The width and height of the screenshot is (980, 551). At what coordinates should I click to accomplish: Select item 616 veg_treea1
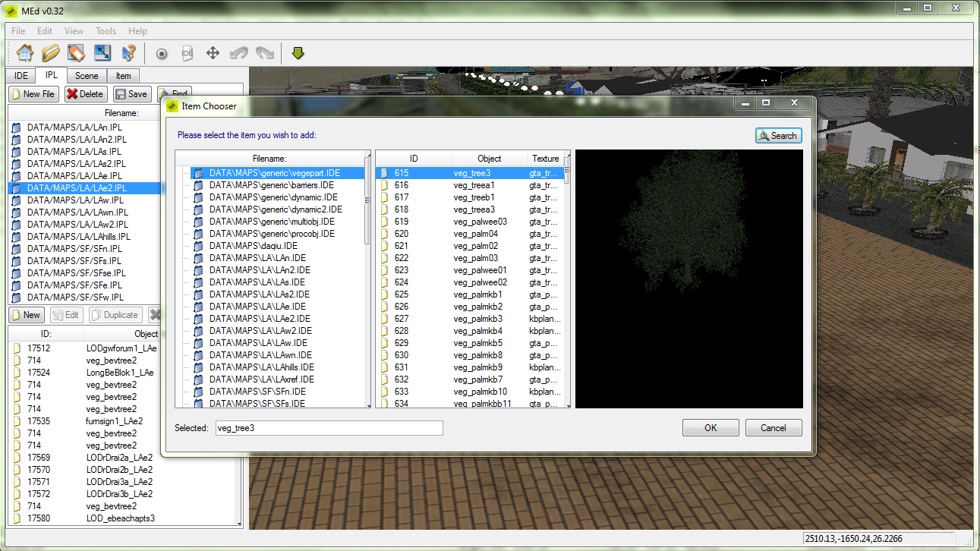point(471,185)
